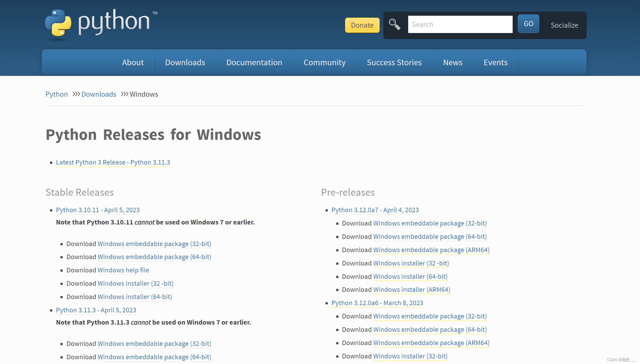Viewport: 640px width, 364px height.
Task: Go to the News section
Action: click(x=452, y=62)
